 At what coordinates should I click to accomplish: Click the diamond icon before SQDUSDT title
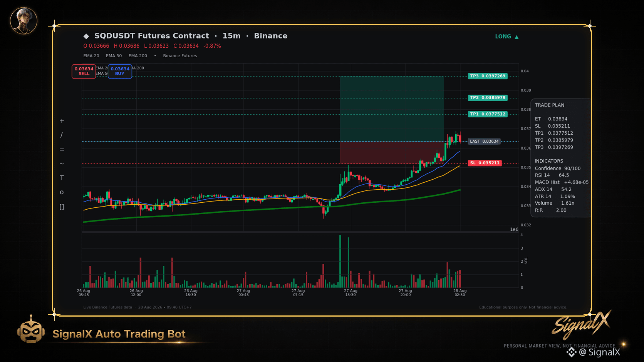tap(86, 36)
